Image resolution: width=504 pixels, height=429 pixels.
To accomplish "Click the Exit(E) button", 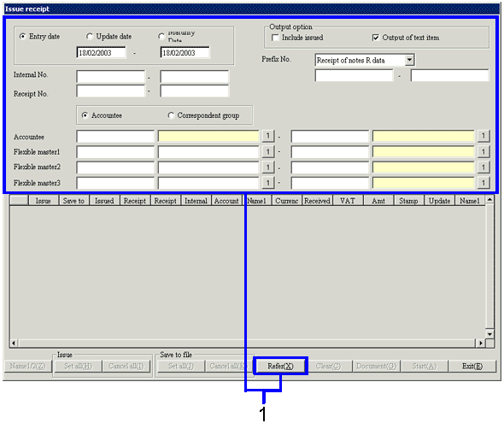I will point(472,366).
